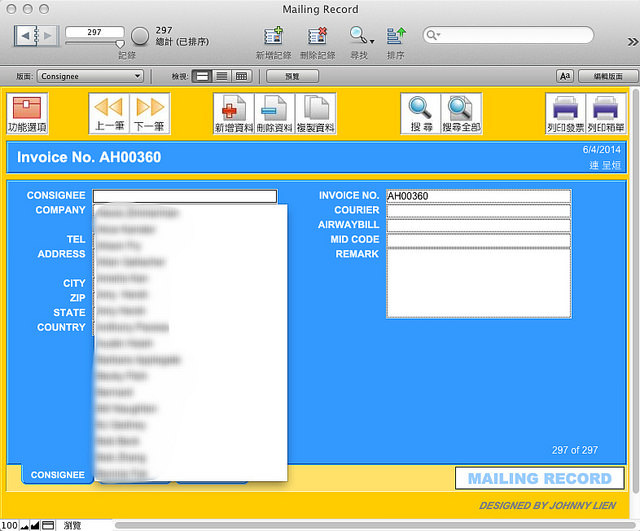640x531 pixels.
Task: Click 複製資料 duplicate data icon
Action: 316,113
